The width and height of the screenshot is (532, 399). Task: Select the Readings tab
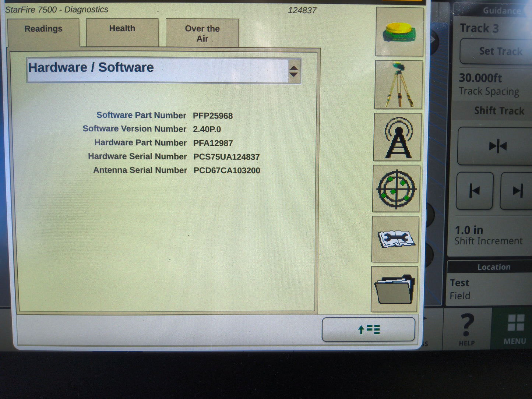tap(43, 28)
